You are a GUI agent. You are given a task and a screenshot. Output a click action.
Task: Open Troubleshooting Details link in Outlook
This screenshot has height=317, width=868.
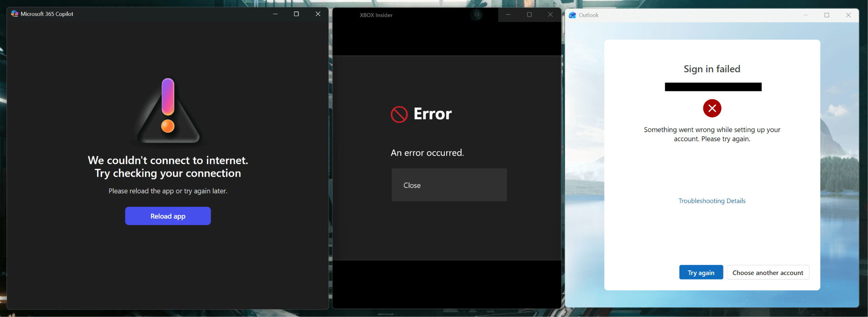pos(712,201)
